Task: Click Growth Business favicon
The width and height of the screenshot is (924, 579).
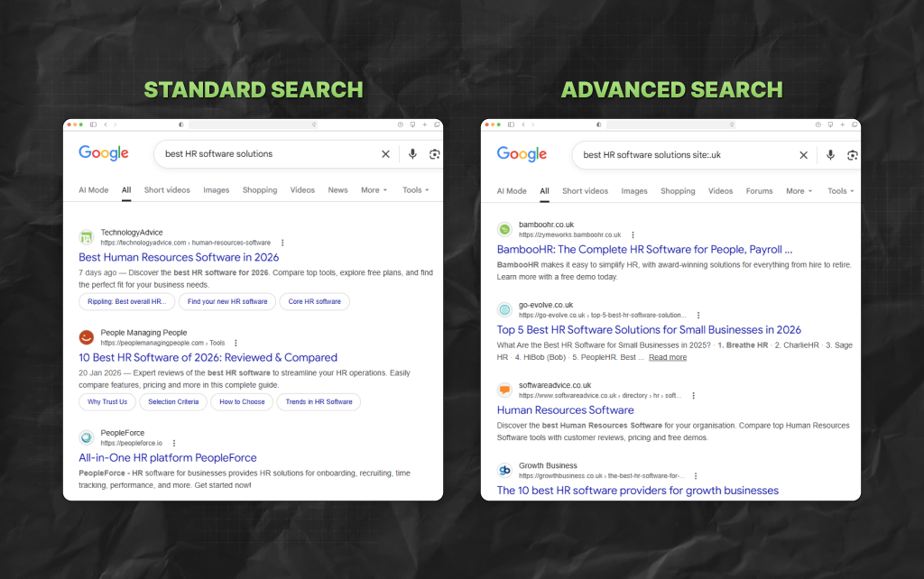Action: (x=504, y=471)
